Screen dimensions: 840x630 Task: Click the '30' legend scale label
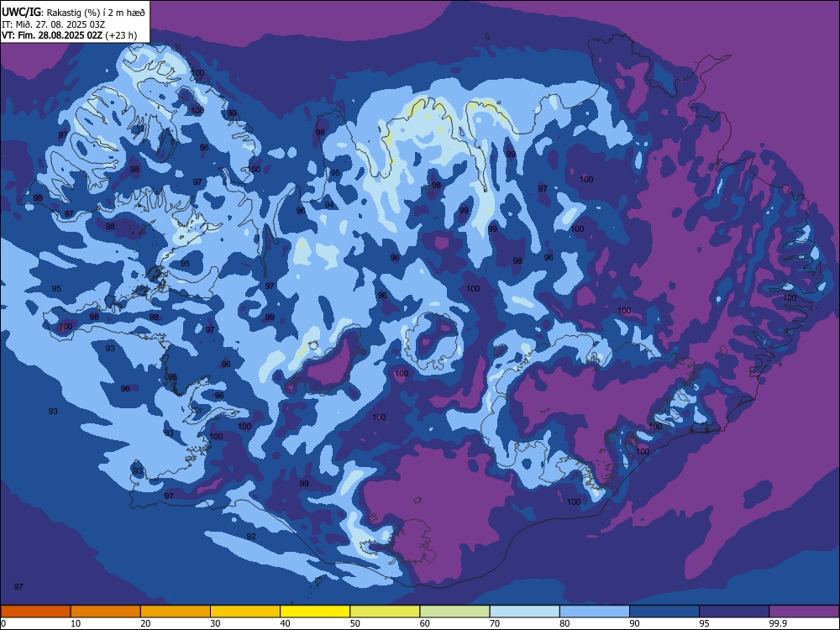click(215, 623)
